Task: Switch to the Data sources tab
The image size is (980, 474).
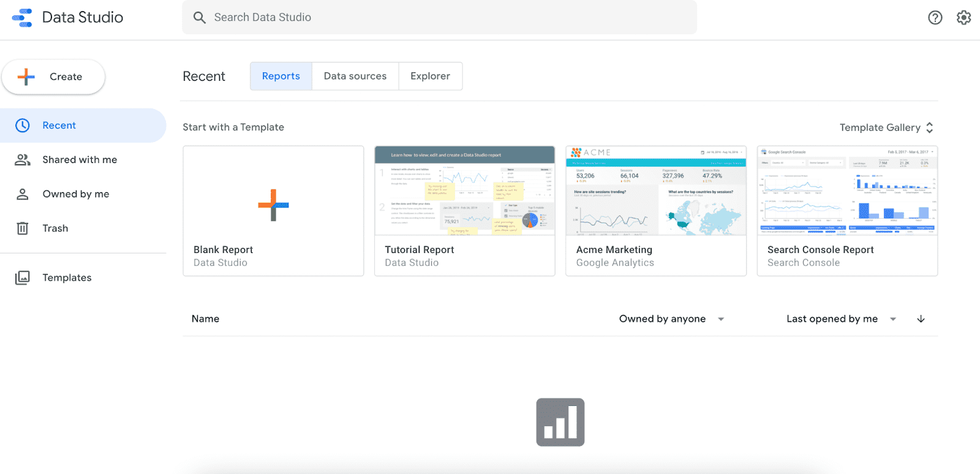Action: 355,76
